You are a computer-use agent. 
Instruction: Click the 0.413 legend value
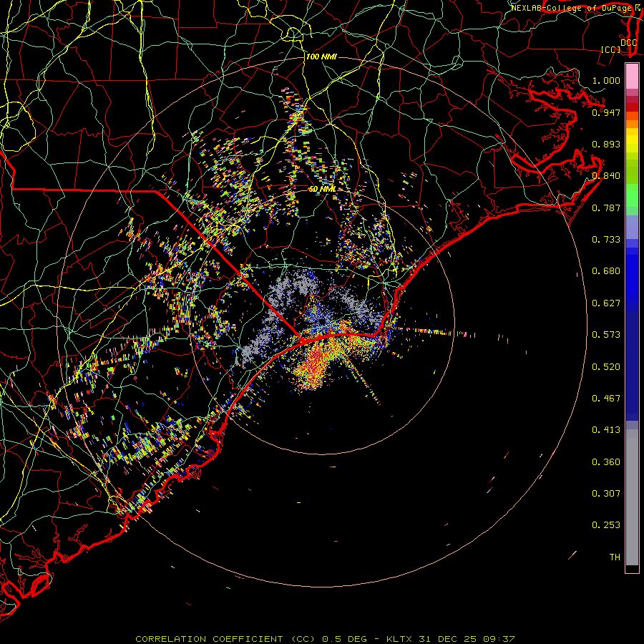coord(606,430)
